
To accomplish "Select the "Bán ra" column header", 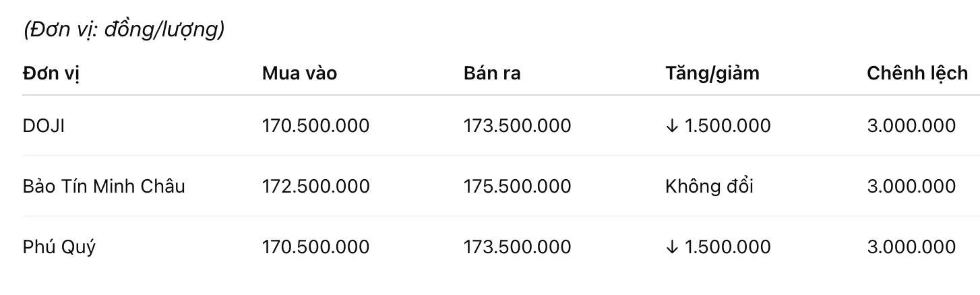I will [492, 73].
